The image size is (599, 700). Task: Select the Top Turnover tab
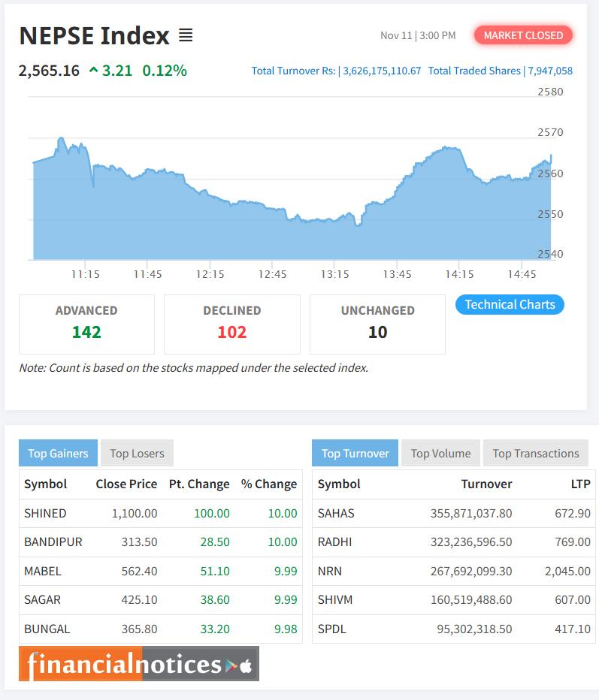coord(355,453)
